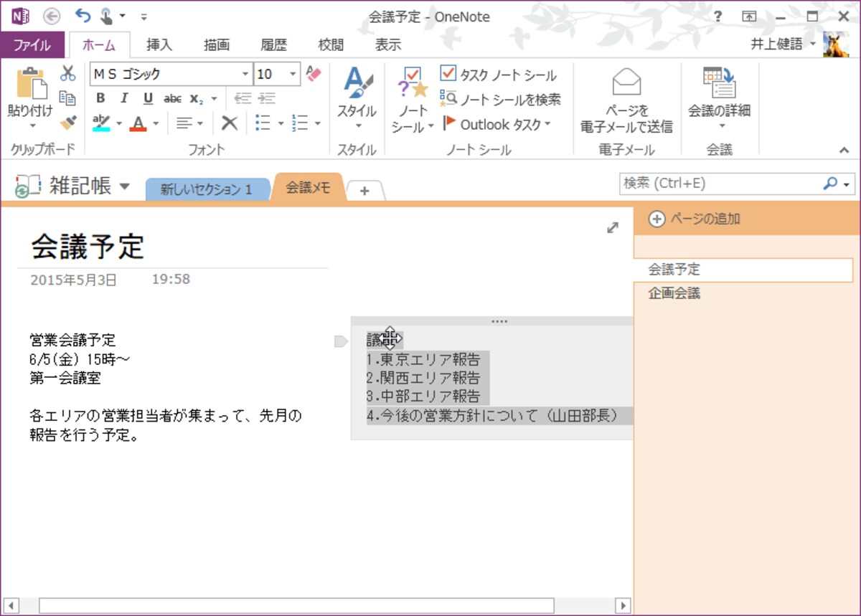Toggle Bold formatting
The width and height of the screenshot is (861, 616).
coord(100,98)
